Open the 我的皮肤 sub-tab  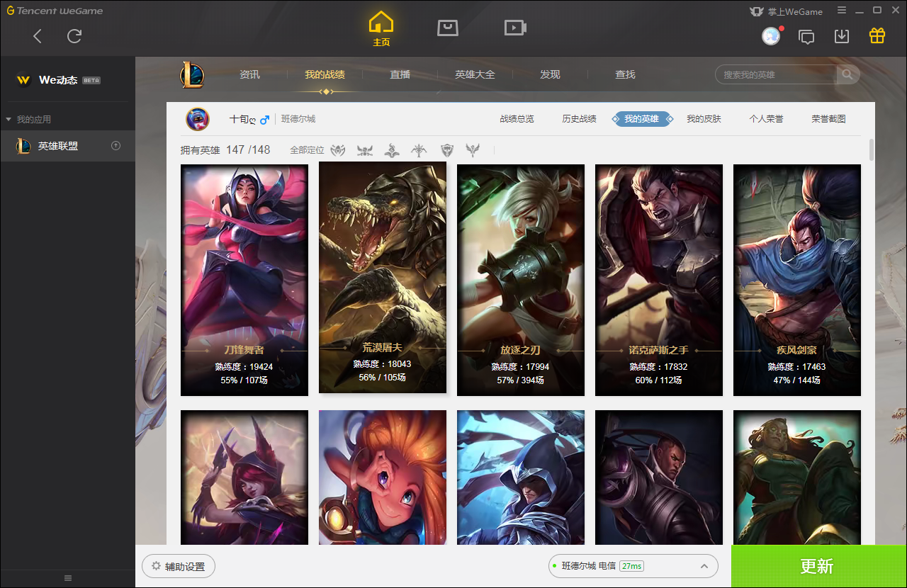[704, 119]
